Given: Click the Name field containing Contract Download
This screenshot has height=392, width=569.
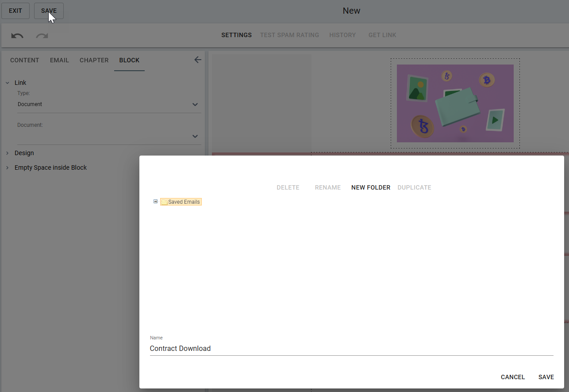Looking at the screenshot, I should 352,348.
